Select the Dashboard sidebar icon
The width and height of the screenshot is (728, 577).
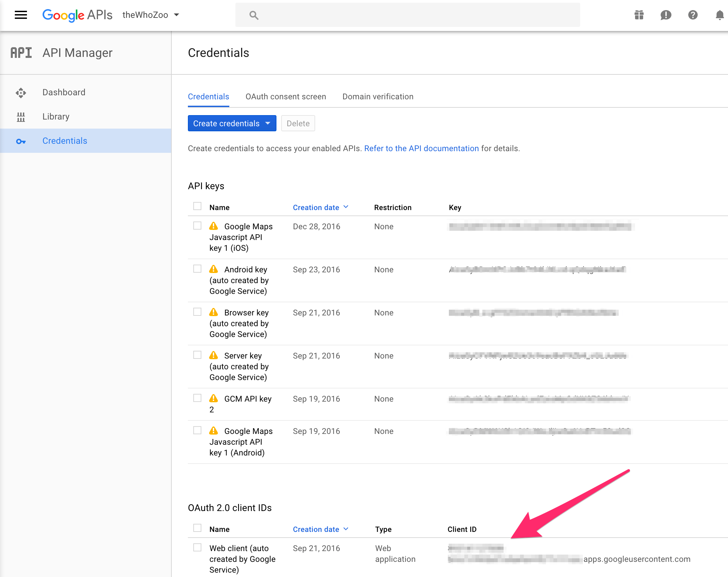(x=21, y=93)
